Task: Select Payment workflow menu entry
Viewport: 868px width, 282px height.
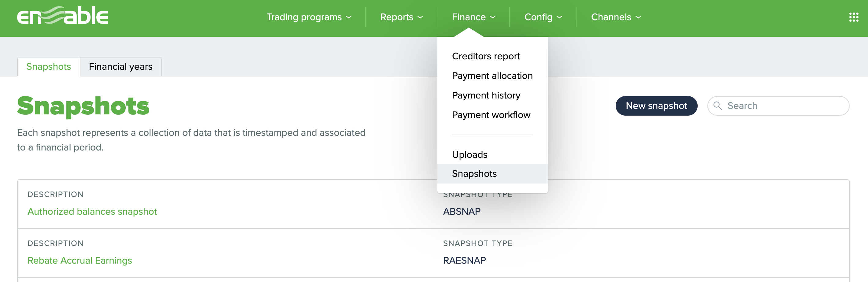Action: [491, 115]
